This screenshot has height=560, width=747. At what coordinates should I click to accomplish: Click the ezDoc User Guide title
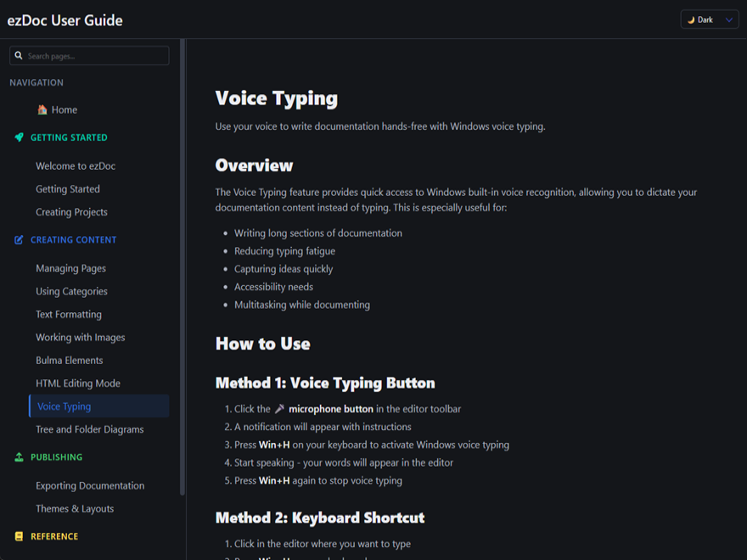pyautogui.click(x=65, y=20)
